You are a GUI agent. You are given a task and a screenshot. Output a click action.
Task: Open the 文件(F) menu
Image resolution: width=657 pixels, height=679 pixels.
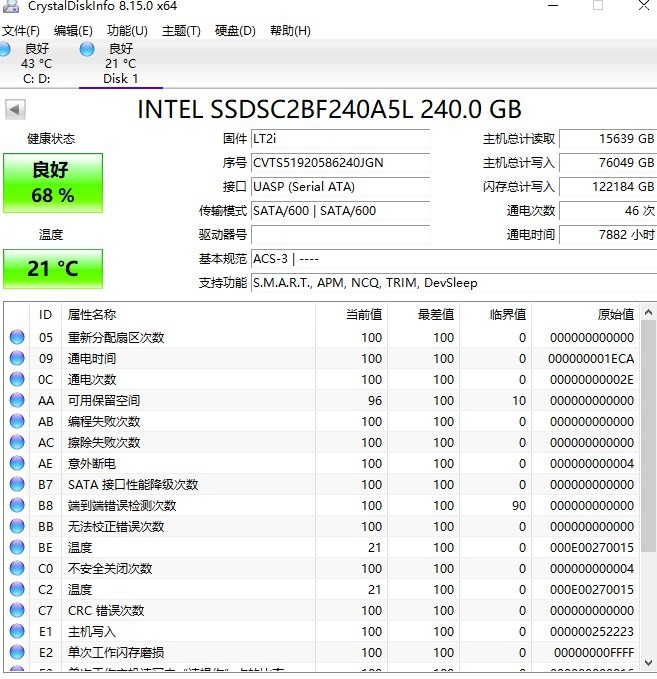pyautogui.click(x=21, y=31)
